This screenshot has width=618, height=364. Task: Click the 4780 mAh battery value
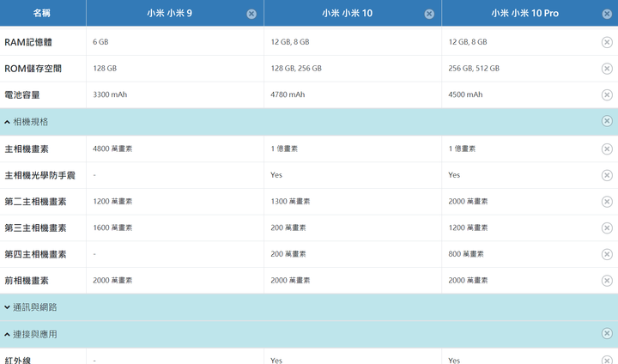288,94
